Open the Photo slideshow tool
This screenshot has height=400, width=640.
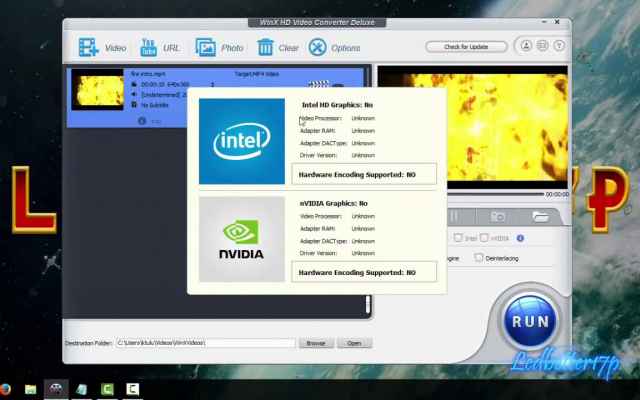pyautogui.click(x=219, y=48)
